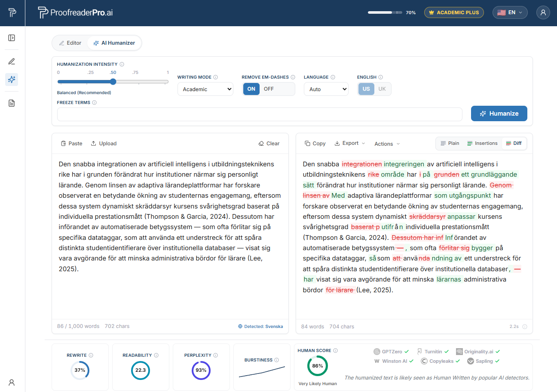557x392 pixels.
Task: Select the sparkle AI Humanizer sidebar icon
Action: pyautogui.click(x=12, y=80)
